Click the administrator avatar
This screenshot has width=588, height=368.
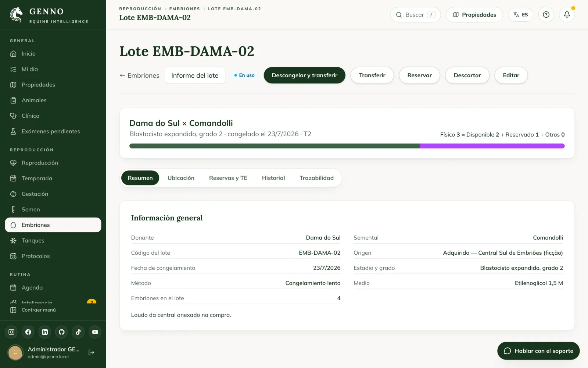pyautogui.click(x=15, y=353)
